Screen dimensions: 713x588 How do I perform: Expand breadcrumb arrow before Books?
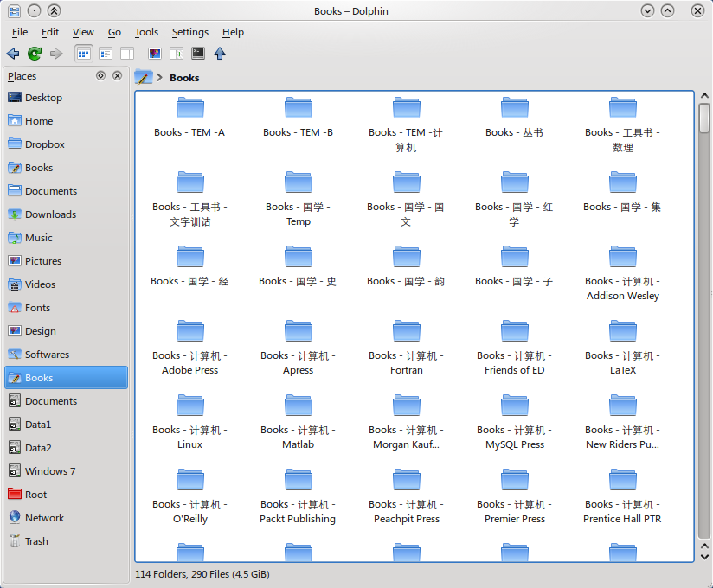click(159, 77)
